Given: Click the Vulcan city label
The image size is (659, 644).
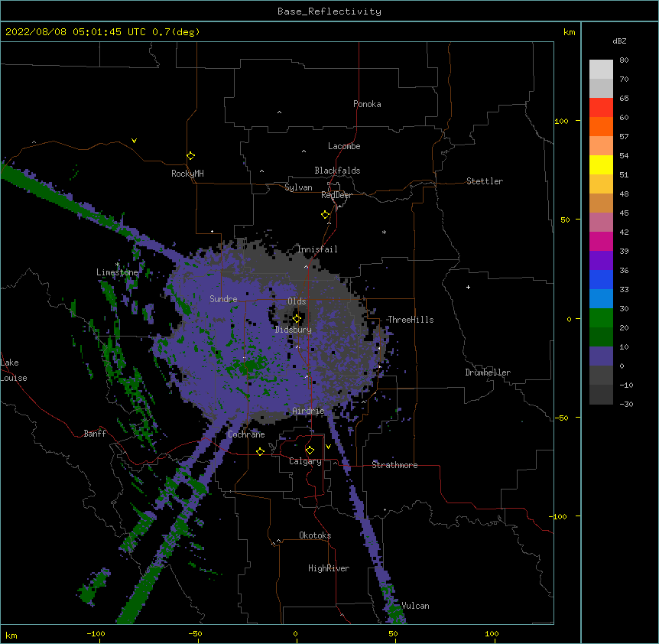Looking at the screenshot, I should [415, 606].
